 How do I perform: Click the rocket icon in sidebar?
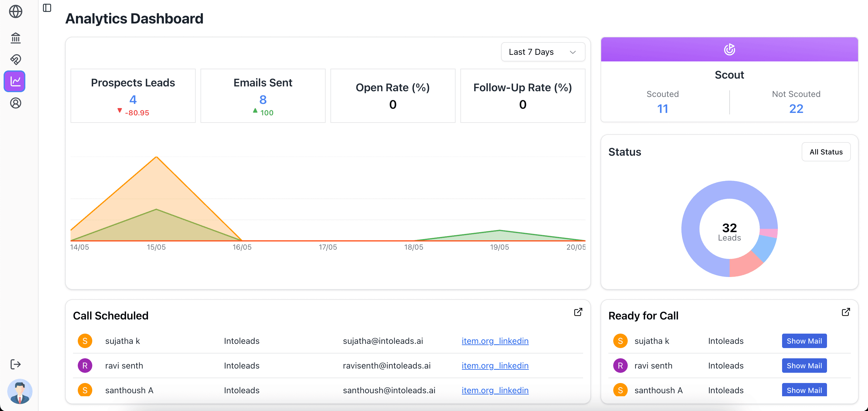click(15, 60)
